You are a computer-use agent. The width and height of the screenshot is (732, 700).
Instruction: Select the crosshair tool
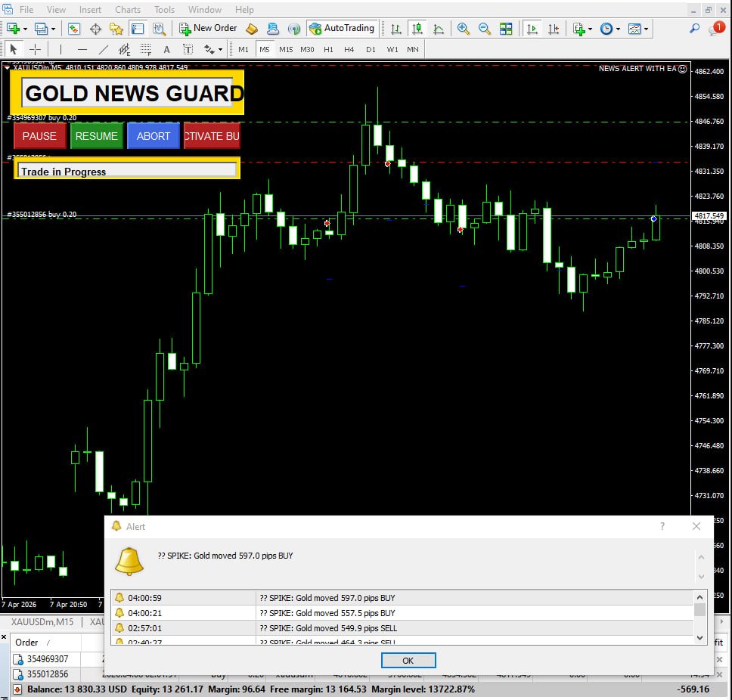tap(35, 49)
